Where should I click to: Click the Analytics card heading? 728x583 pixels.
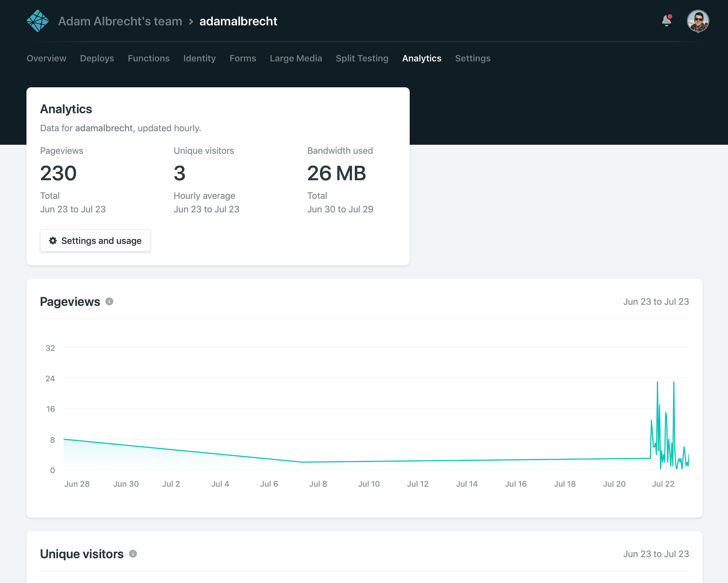(x=66, y=109)
